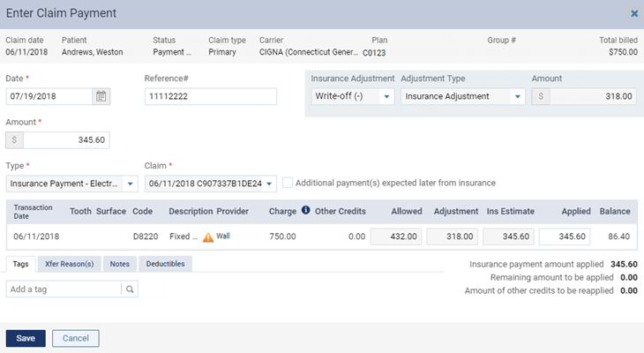Image resolution: width=644 pixels, height=353 pixels.
Task: Expand the Claim selection dropdown
Action: point(211,184)
